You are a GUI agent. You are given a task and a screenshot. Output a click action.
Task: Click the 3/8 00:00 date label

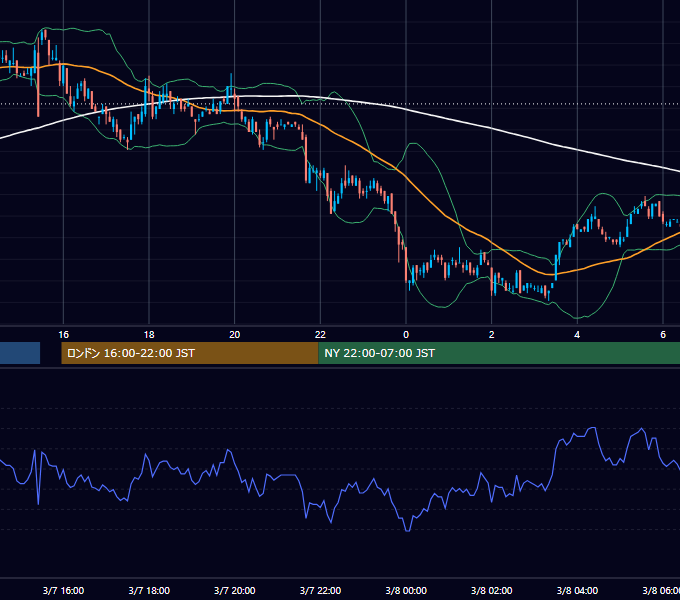click(406, 590)
